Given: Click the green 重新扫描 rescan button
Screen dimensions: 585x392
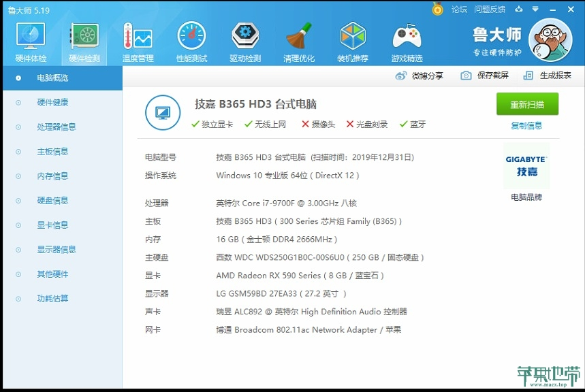Looking at the screenshot, I should [527, 104].
